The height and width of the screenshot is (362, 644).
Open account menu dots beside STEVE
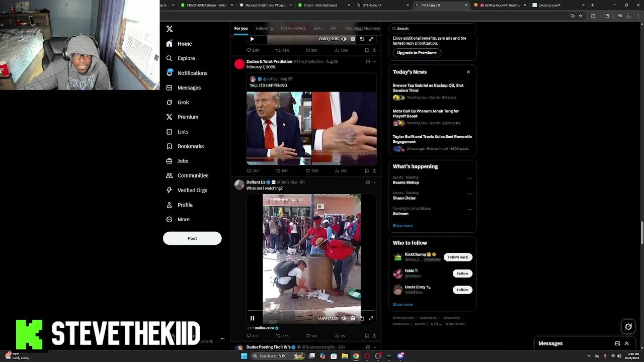(222, 339)
